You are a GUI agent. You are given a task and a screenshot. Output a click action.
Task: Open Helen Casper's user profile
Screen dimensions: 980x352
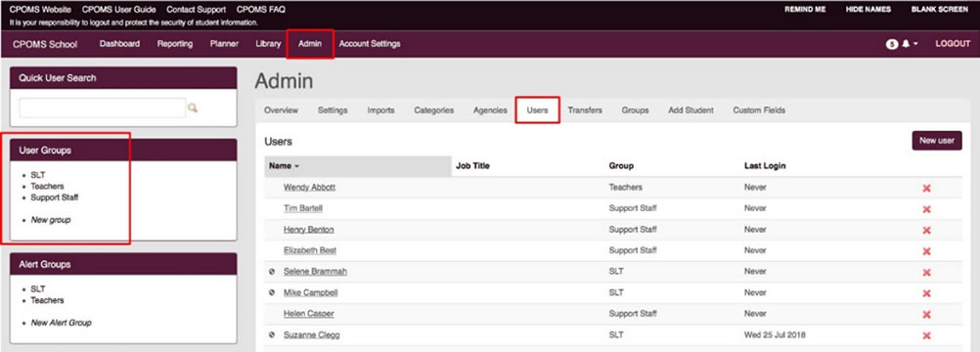tap(309, 313)
